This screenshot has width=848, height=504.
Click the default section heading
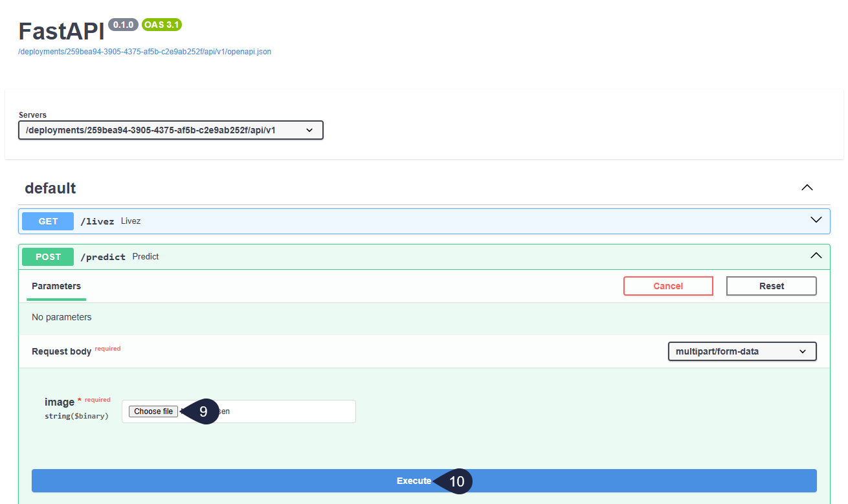click(x=50, y=188)
